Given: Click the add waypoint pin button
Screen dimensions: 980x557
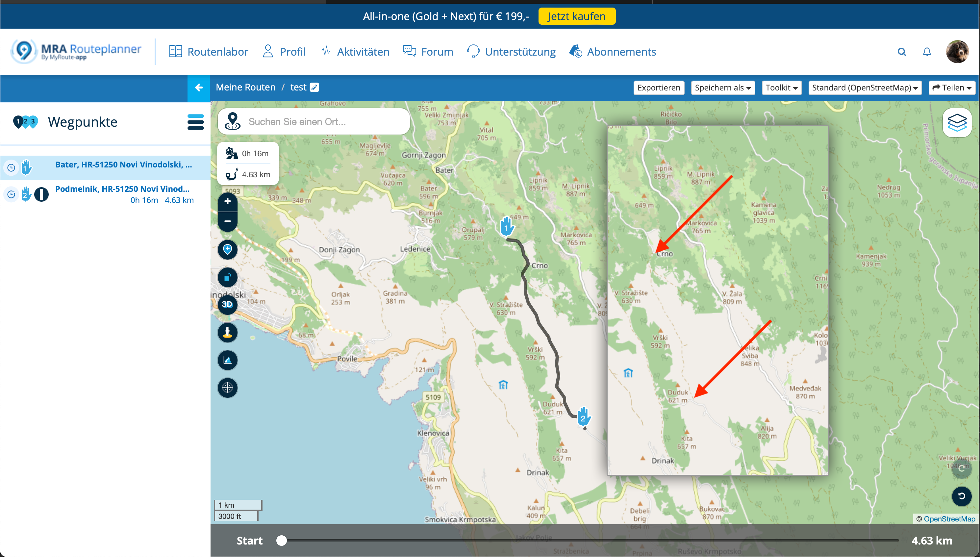Looking at the screenshot, I should (x=227, y=250).
